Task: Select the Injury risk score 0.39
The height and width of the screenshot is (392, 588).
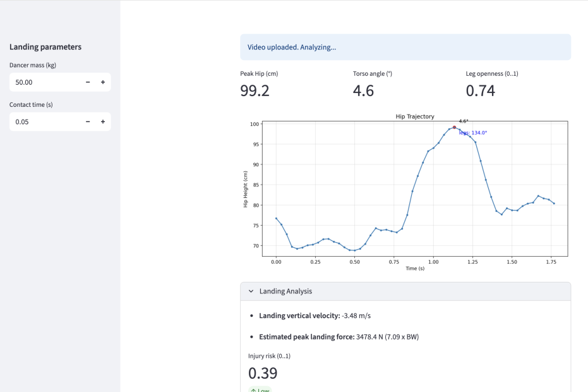Action: [262, 373]
